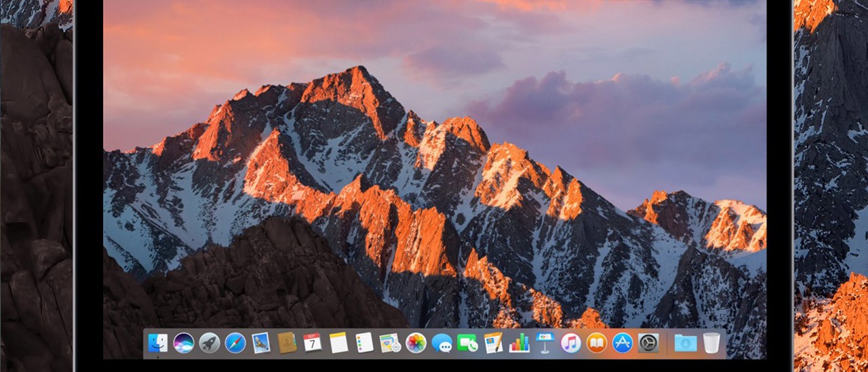Open the Keynote podium app
Screen dimensions: 868x372
click(x=545, y=343)
